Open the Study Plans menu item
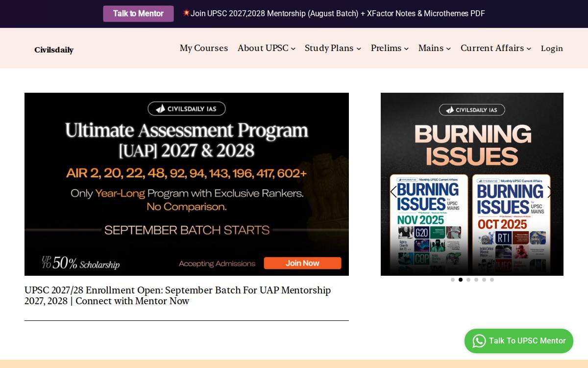The height and width of the screenshot is (368, 588). click(x=329, y=48)
